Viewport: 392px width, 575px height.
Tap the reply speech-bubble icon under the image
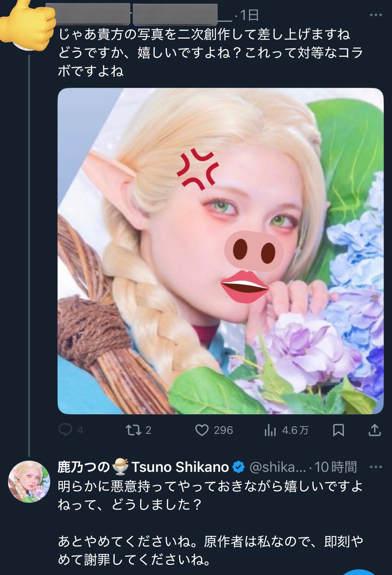coord(66,430)
